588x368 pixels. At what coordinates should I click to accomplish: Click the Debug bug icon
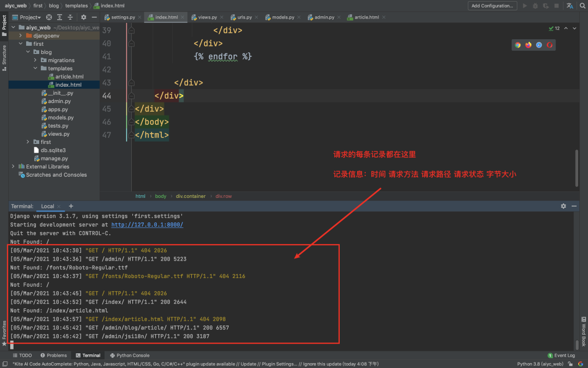535,5
